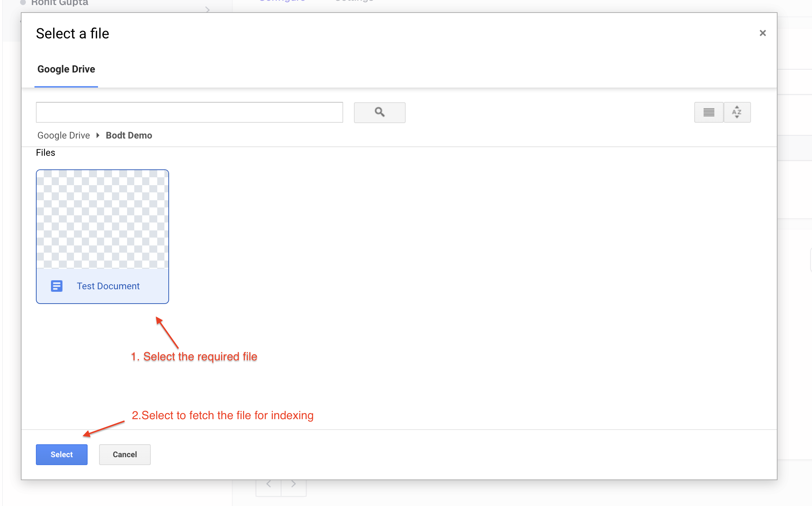
Task: Click the breadcrumb arrow separator
Action: pyautogui.click(x=98, y=135)
